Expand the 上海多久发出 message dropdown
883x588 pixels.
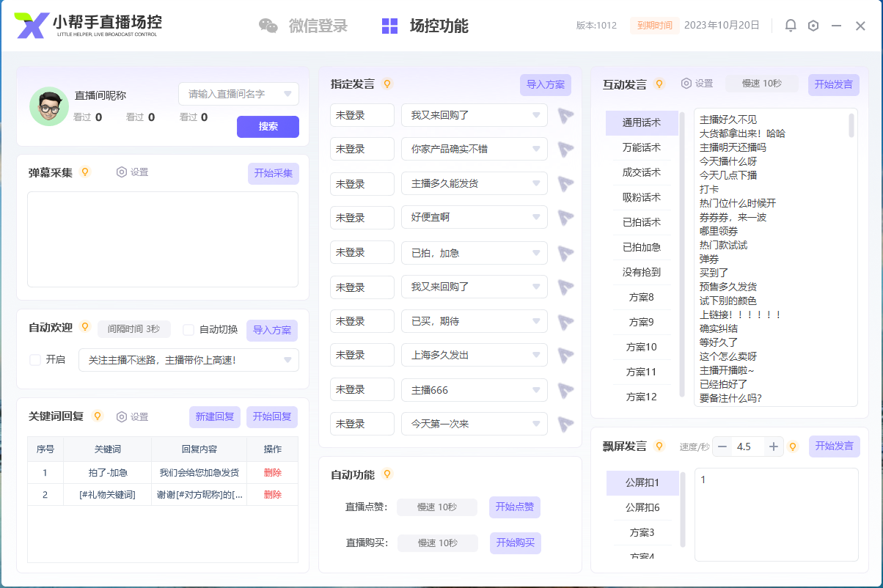(536, 356)
